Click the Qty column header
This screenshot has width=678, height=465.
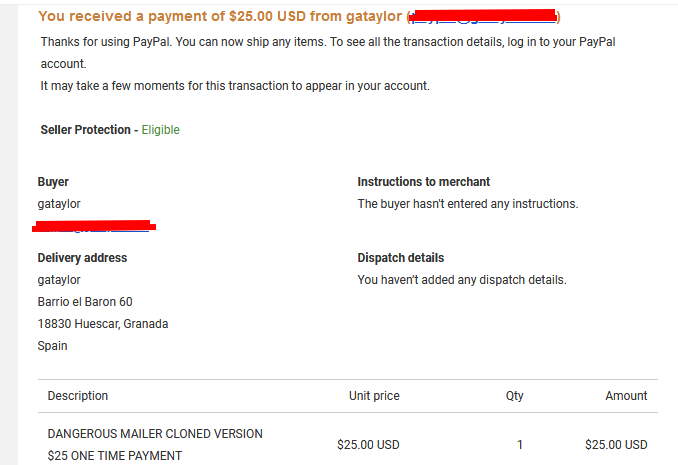coord(515,396)
